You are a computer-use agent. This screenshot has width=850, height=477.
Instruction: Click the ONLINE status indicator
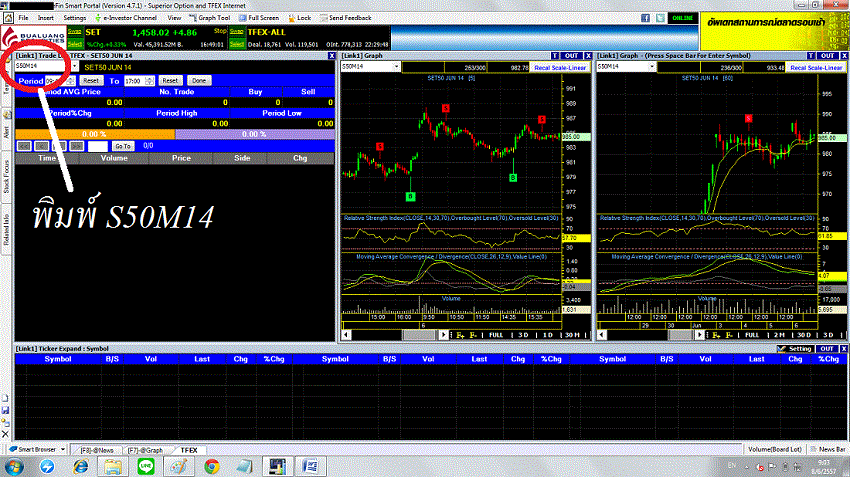point(682,18)
